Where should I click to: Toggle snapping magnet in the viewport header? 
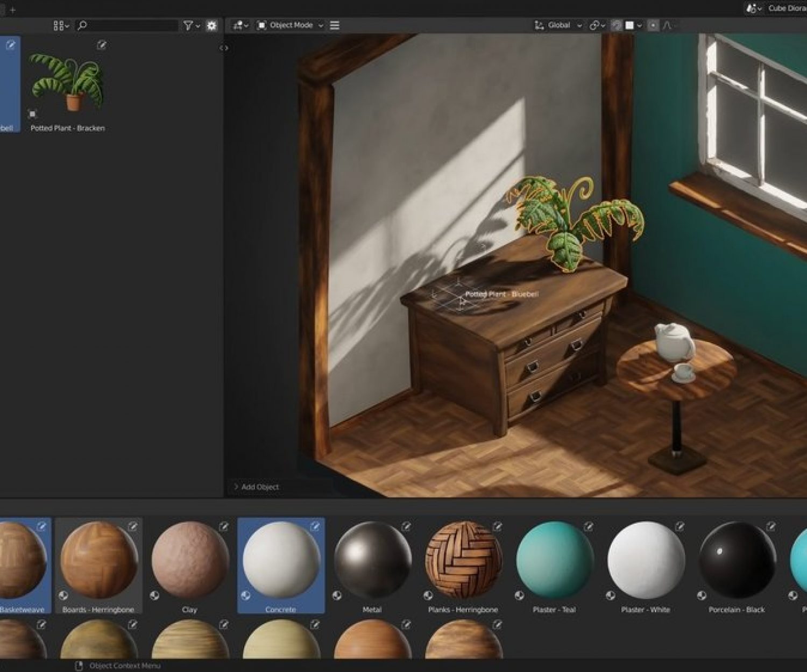pos(617,25)
